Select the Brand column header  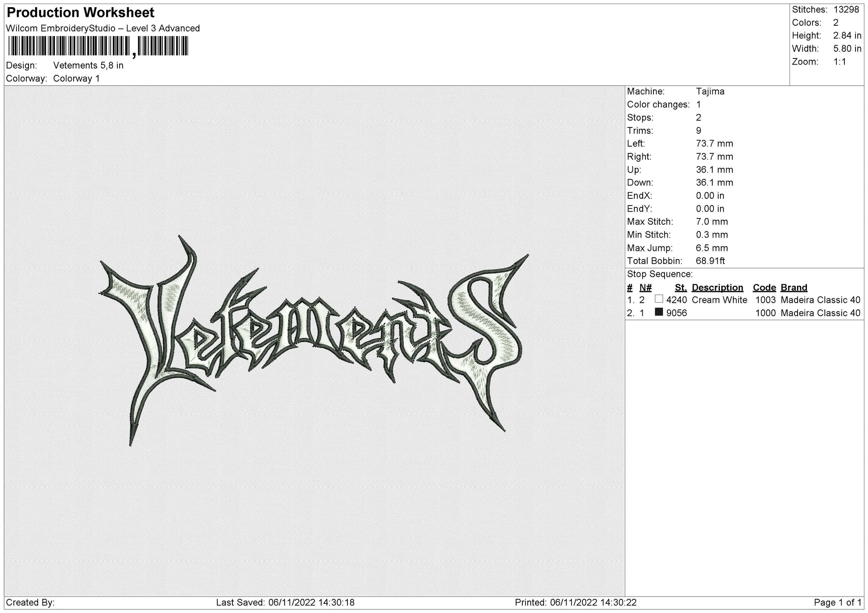click(794, 288)
